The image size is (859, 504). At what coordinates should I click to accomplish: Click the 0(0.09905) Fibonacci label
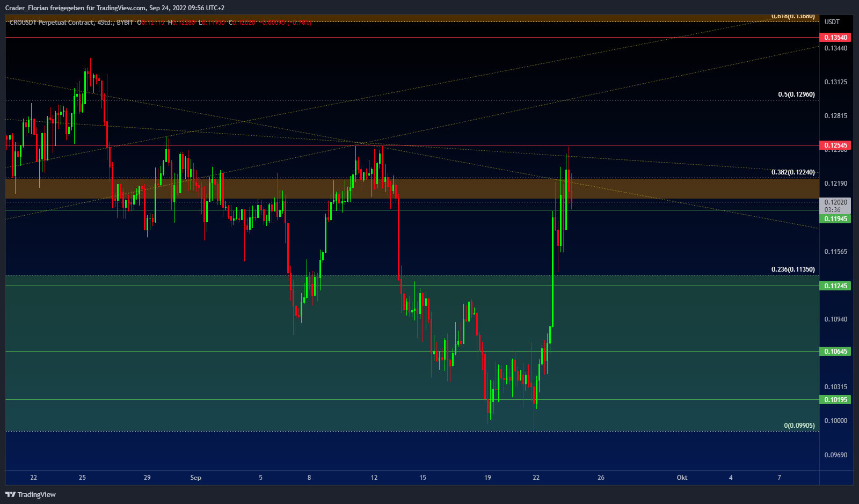[x=799, y=426]
